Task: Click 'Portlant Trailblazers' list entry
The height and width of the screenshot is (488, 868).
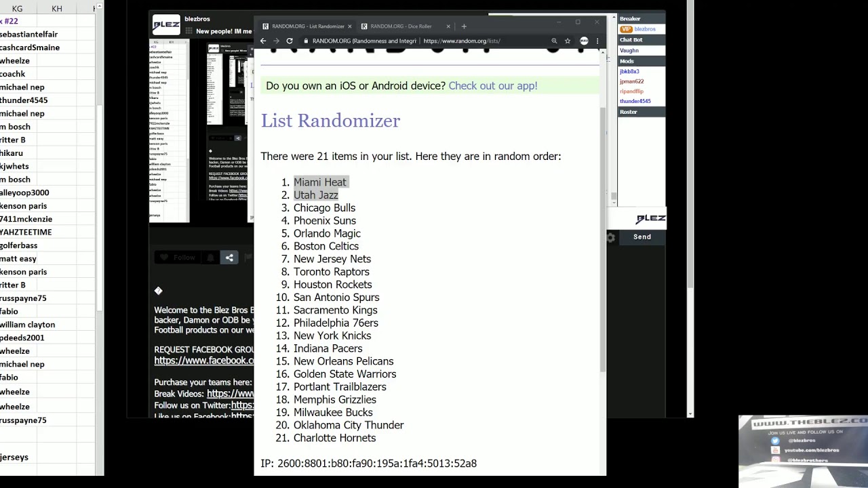Action: (x=340, y=387)
